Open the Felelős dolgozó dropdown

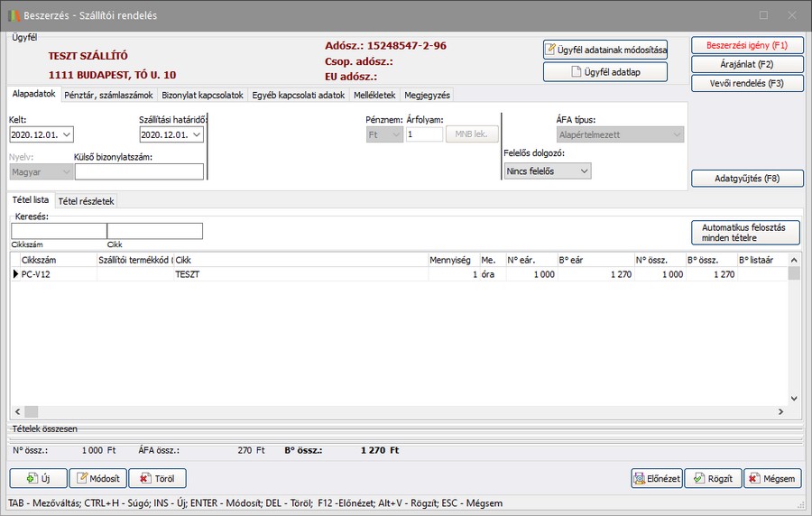584,170
